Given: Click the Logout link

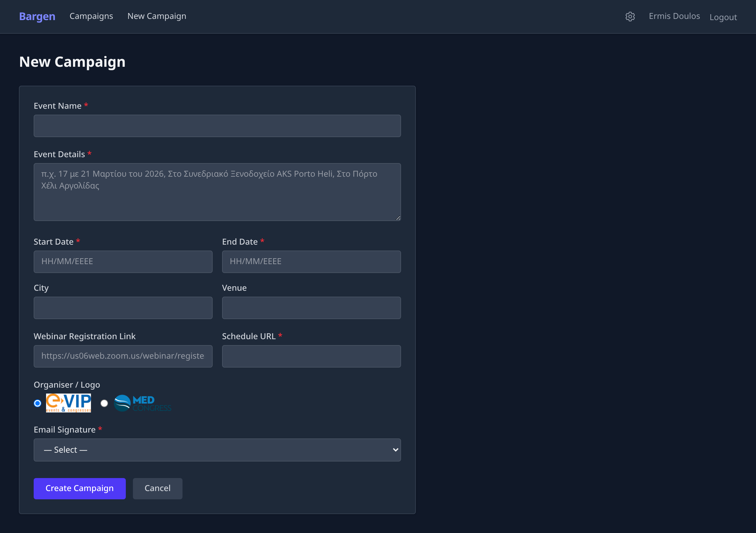Looking at the screenshot, I should pos(723,17).
